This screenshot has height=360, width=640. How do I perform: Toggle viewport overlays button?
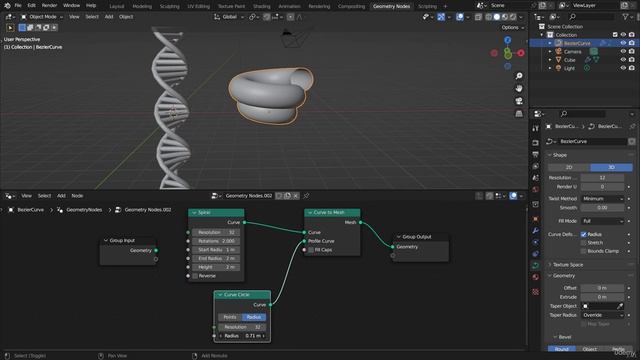click(460, 17)
